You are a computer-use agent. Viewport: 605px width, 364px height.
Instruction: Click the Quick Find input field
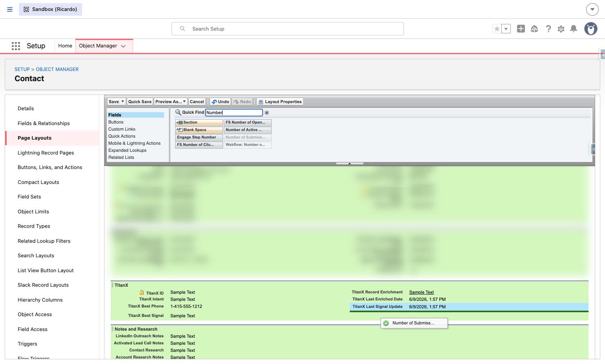[x=234, y=113]
